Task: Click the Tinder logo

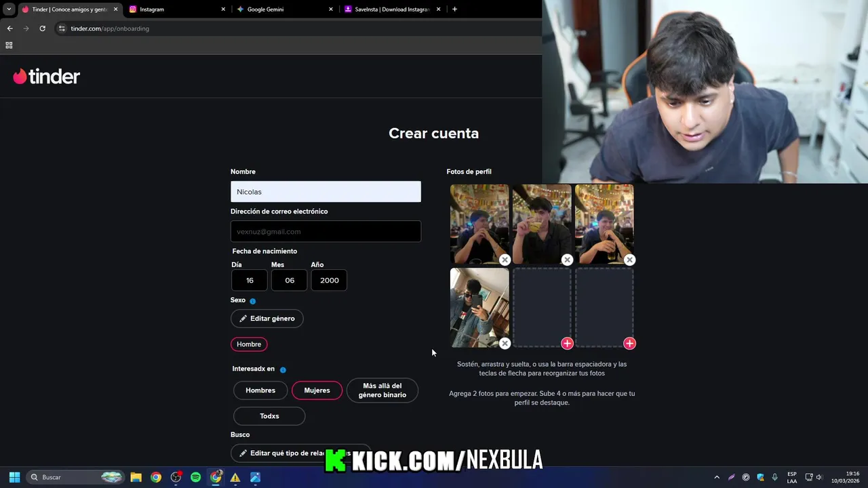Action: [x=46, y=77]
